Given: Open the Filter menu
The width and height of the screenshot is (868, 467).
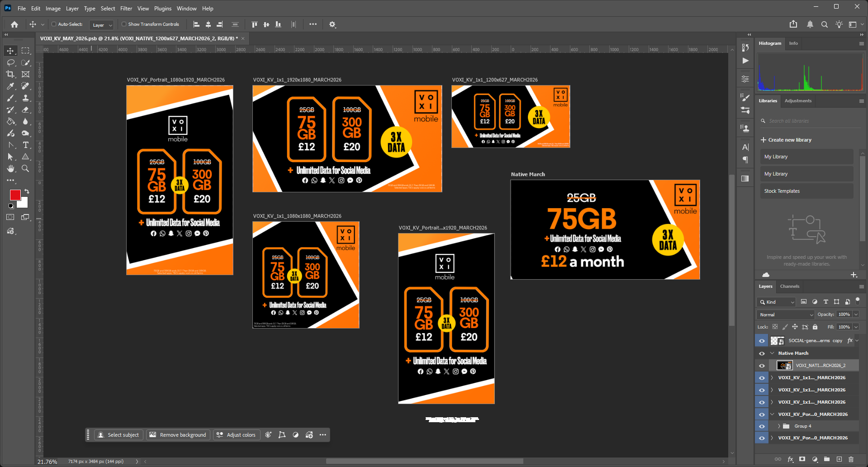Looking at the screenshot, I should tap(126, 9).
